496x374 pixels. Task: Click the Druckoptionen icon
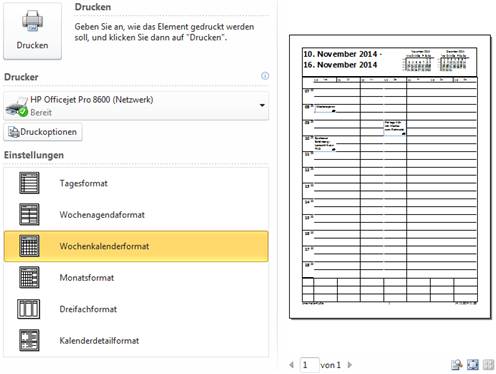pyautogui.click(x=14, y=132)
